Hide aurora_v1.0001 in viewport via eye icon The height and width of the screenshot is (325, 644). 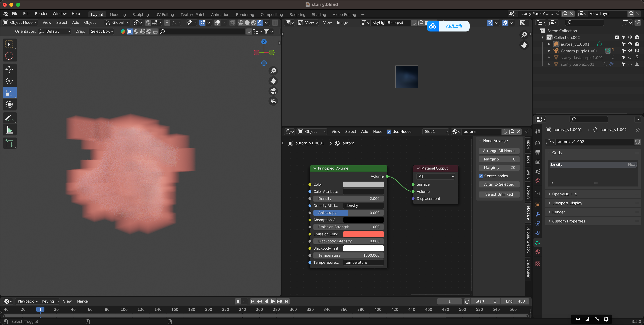click(630, 44)
